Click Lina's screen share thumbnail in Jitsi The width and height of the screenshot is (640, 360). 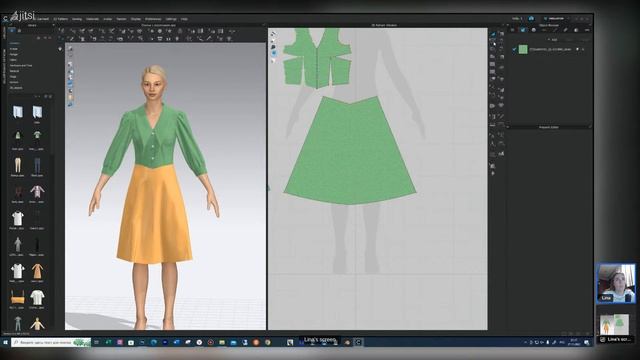click(616, 327)
